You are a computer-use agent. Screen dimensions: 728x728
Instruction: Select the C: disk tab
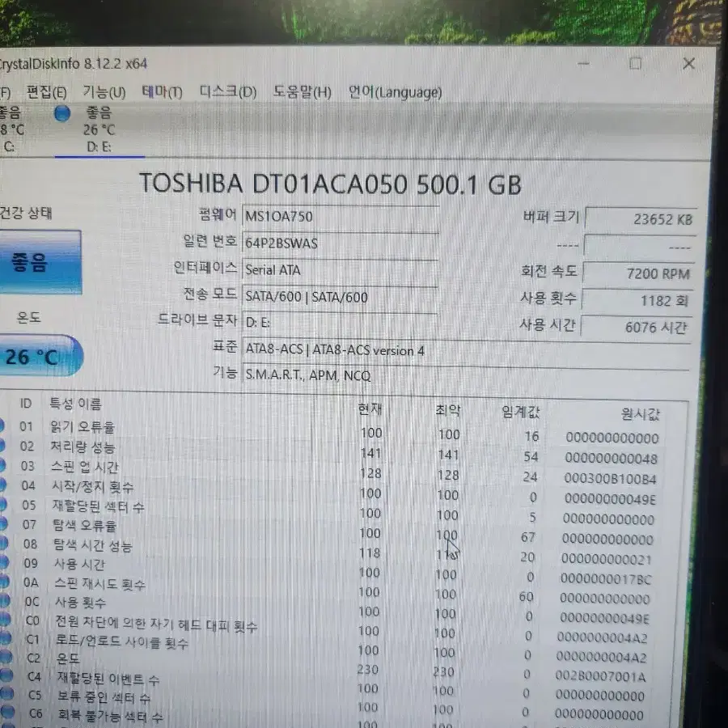tap(11, 130)
